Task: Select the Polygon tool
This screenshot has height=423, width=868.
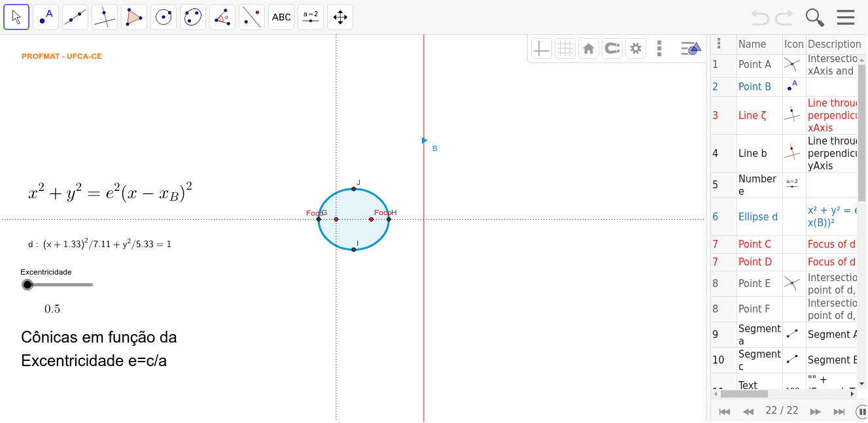Action: [134, 17]
